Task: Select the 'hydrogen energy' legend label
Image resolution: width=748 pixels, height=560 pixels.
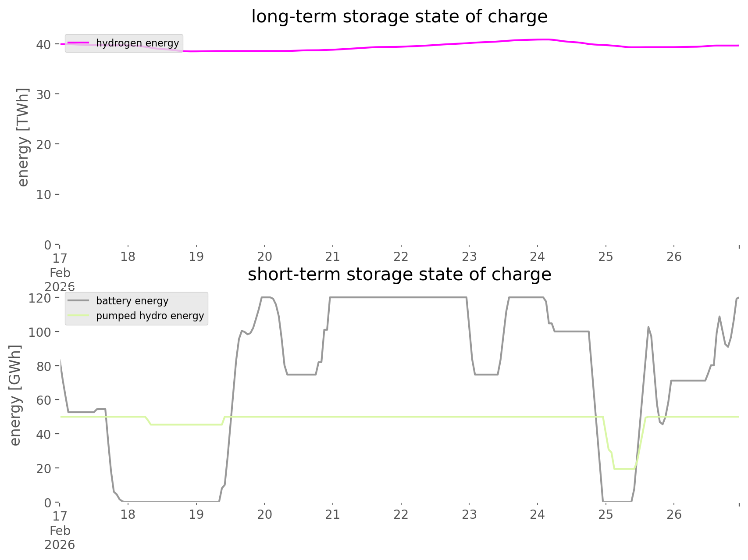Action: point(137,43)
